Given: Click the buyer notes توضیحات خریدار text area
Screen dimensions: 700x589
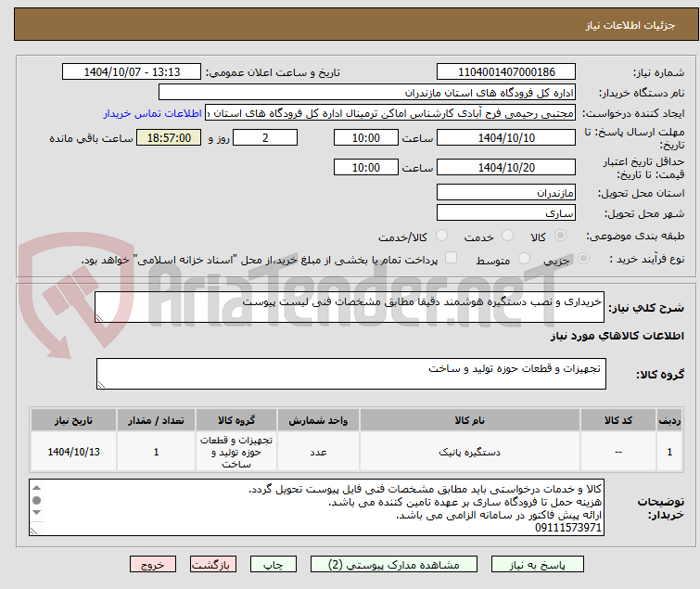Looking at the screenshot, I should [x=316, y=507].
